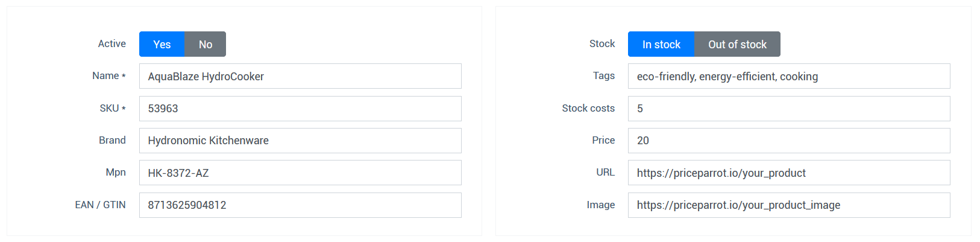The width and height of the screenshot is (980, 242).
Task: Click the 'Image' text label
Action: click(600, 205)
